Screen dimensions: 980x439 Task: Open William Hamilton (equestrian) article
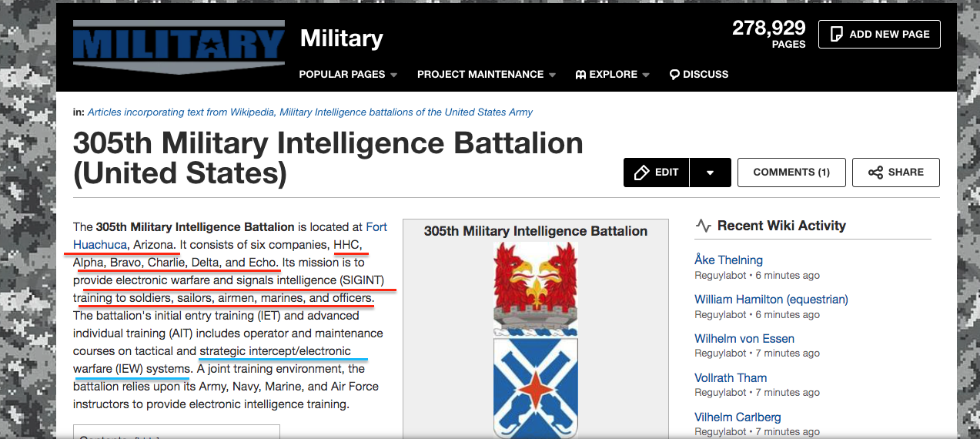pos(771,300)
